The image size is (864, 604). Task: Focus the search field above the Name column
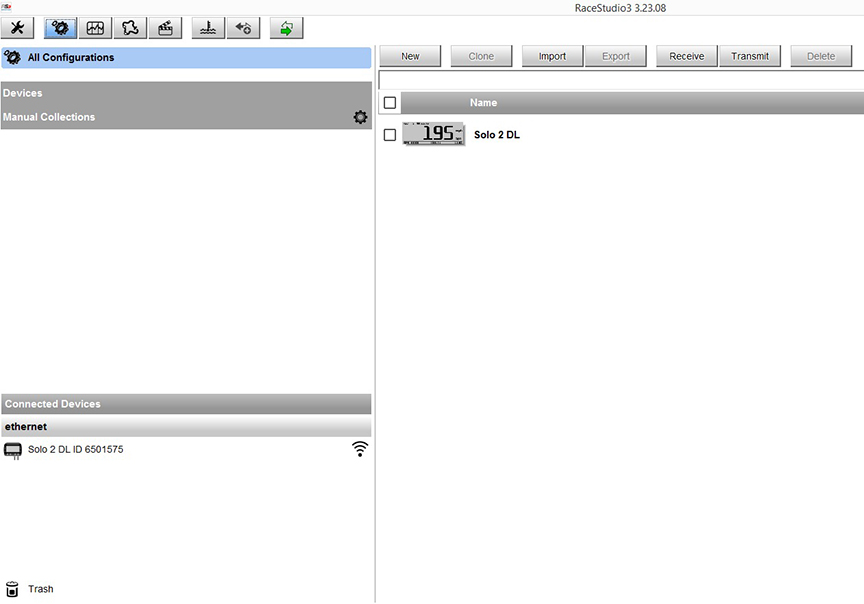point(621,80)
